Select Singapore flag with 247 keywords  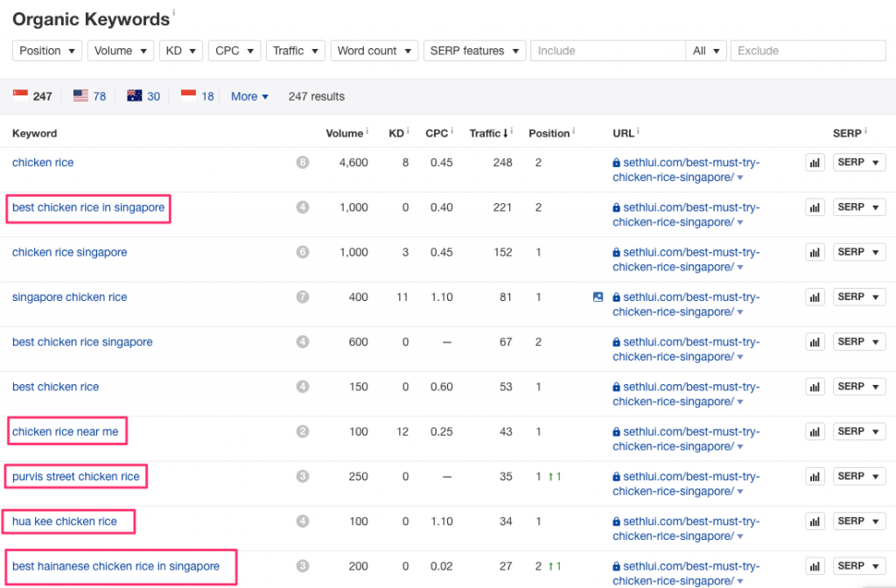[32, 96]
